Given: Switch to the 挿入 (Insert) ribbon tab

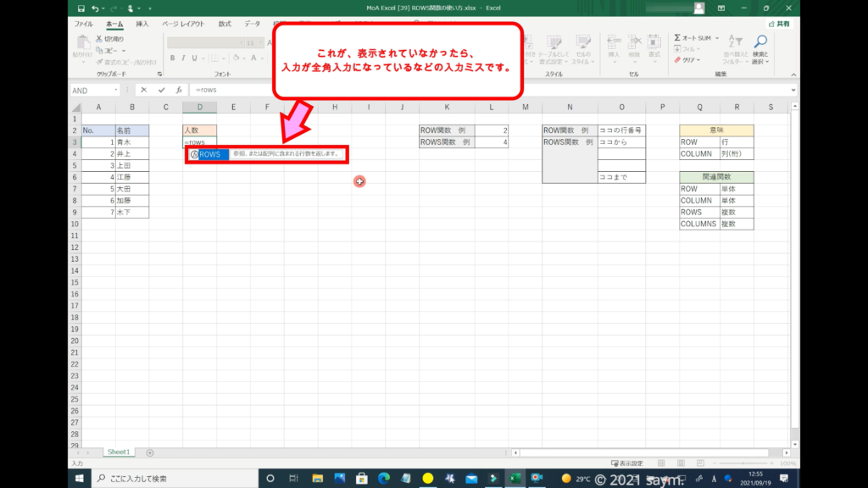Looking at the screenshot, I should [142, 24].
